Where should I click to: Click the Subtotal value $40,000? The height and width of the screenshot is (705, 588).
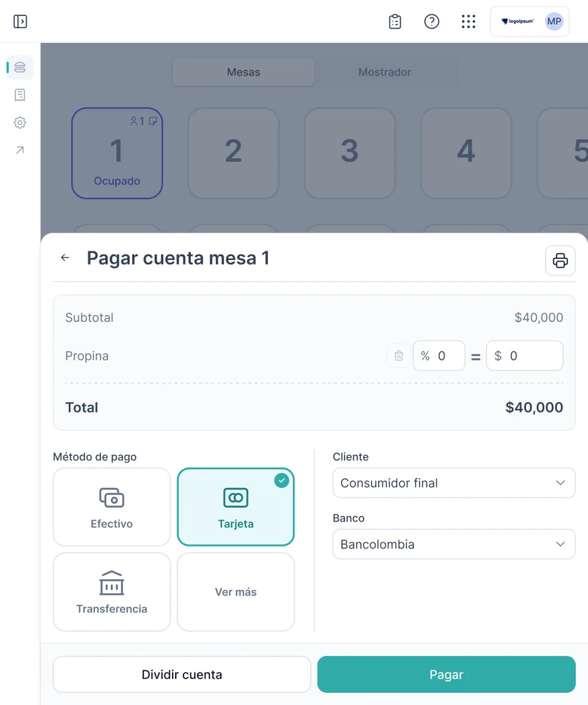pyautogui.click(x=538, y=318)
